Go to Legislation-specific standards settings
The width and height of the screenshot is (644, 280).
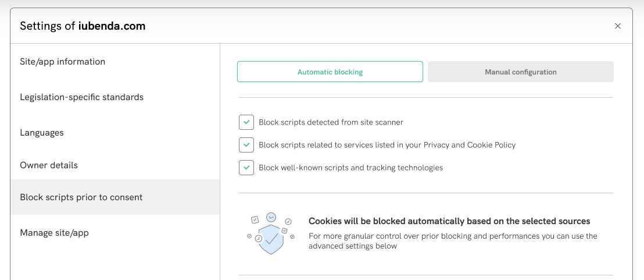click(81, 97)
